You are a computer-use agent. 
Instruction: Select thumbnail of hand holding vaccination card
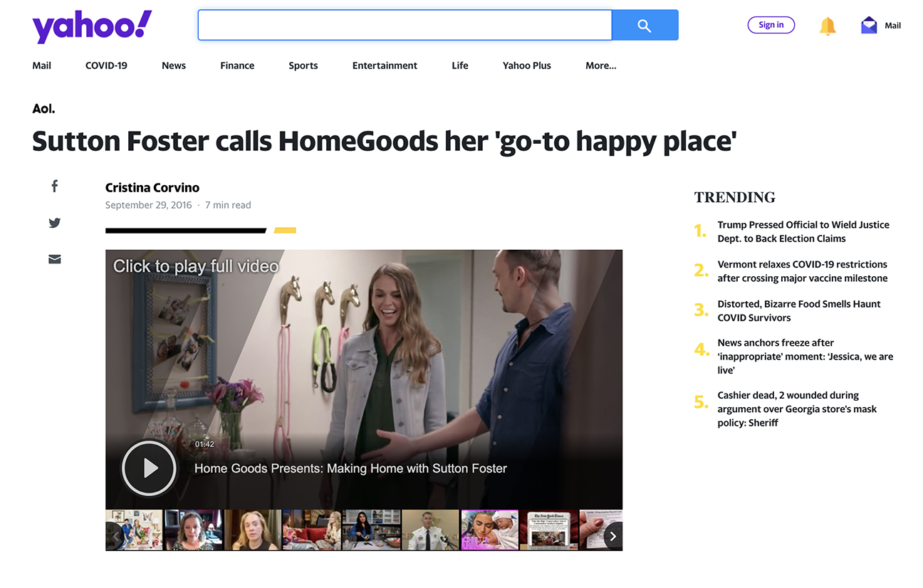[600, 530]
